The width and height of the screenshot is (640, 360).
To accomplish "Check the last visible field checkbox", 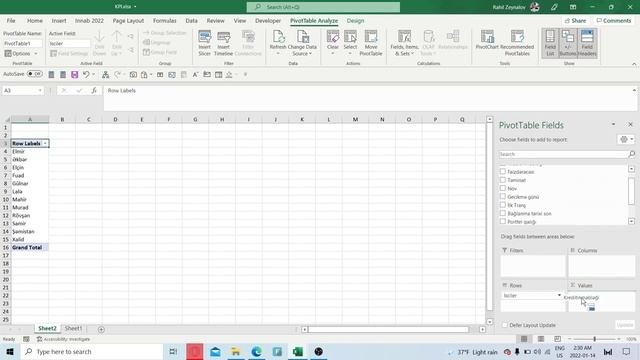I will tap(503, 221).
